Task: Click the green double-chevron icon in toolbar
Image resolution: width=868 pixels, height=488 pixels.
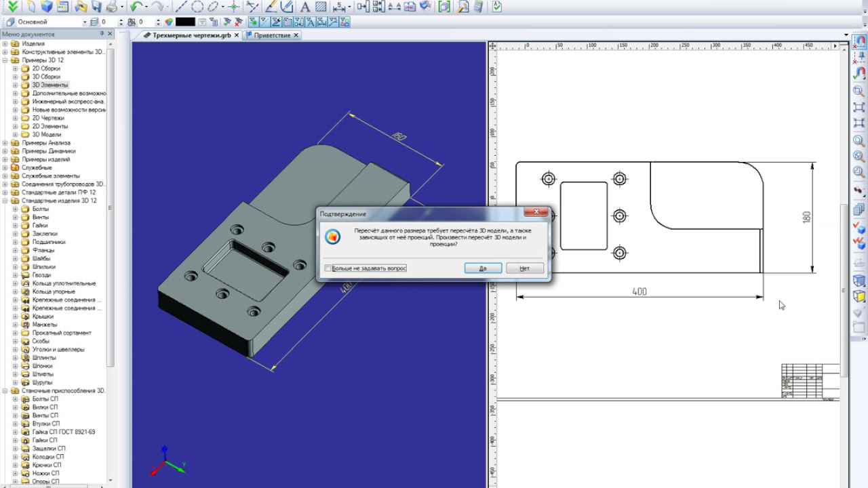Action: [12, 7]
